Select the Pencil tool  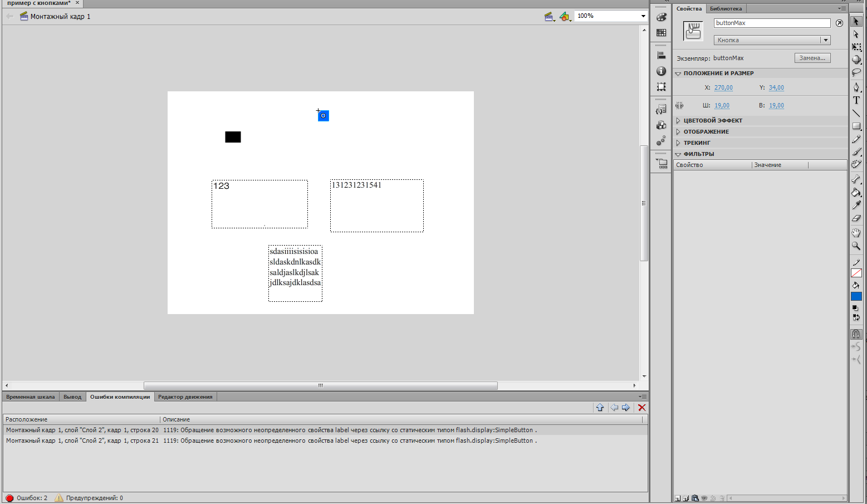(856, 139)
